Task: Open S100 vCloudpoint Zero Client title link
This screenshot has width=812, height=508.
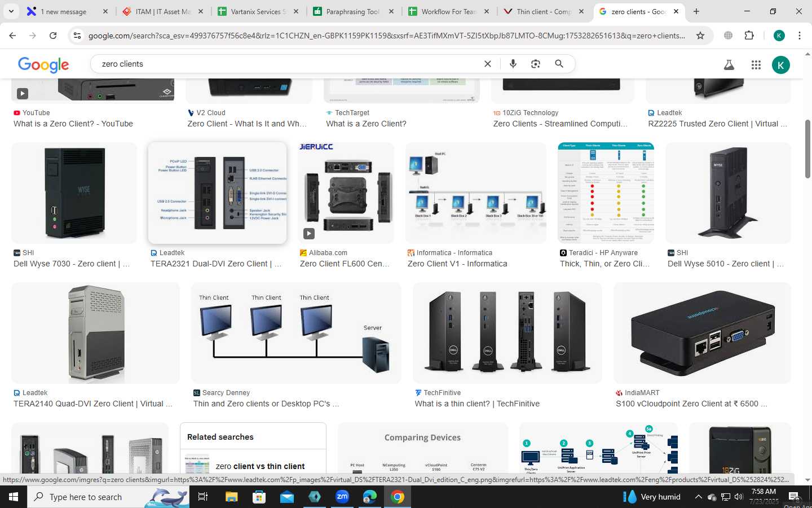Action: coord(691,404)
